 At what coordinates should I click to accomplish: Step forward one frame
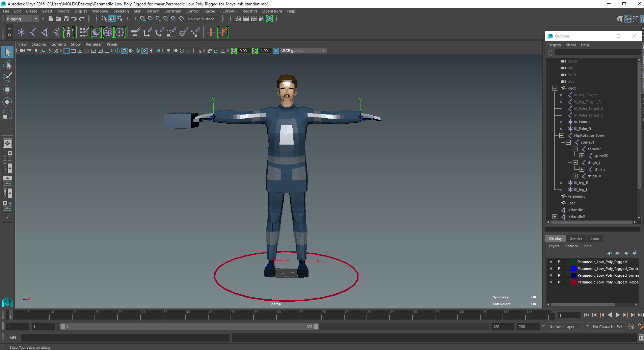pos(633,315)
